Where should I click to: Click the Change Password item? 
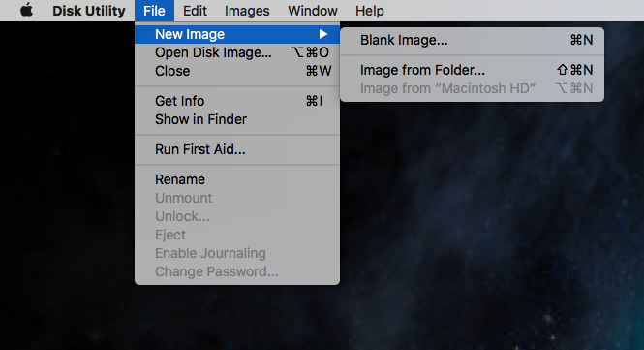[x=237, y=271]
